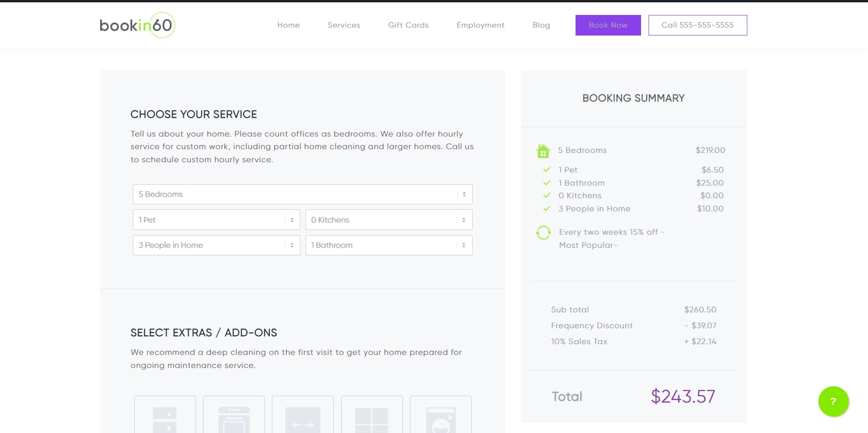Image resolution: width=868 pixels, height=433 pixels.
Task: Go to the Home menu item
Action: click(x=288, y=25)
